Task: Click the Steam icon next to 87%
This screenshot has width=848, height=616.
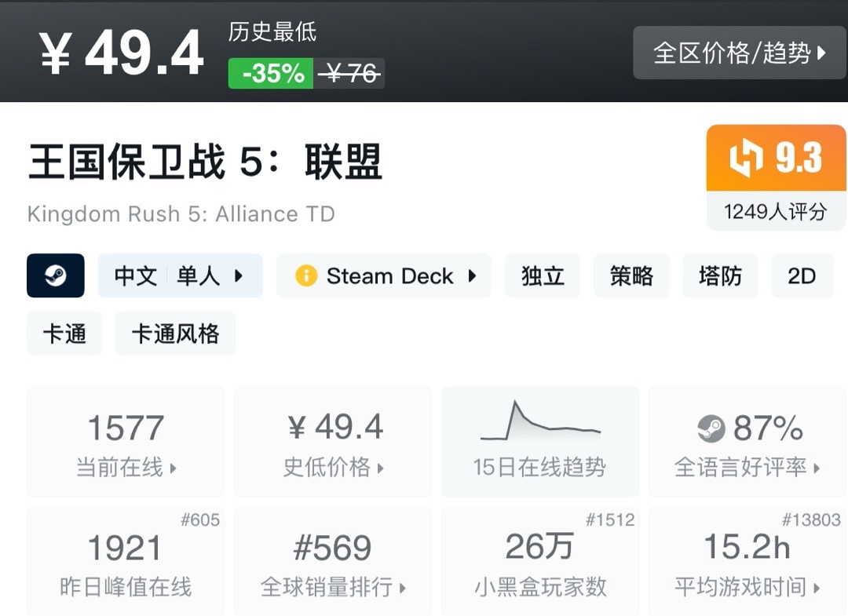Action: tap(711, 428)
